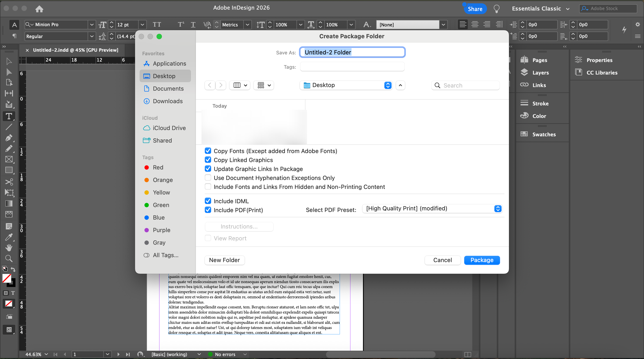Enable Use Document Hyphenation Exceptions Only
This screenshot has width=644, height=359.
click(208, 178)
